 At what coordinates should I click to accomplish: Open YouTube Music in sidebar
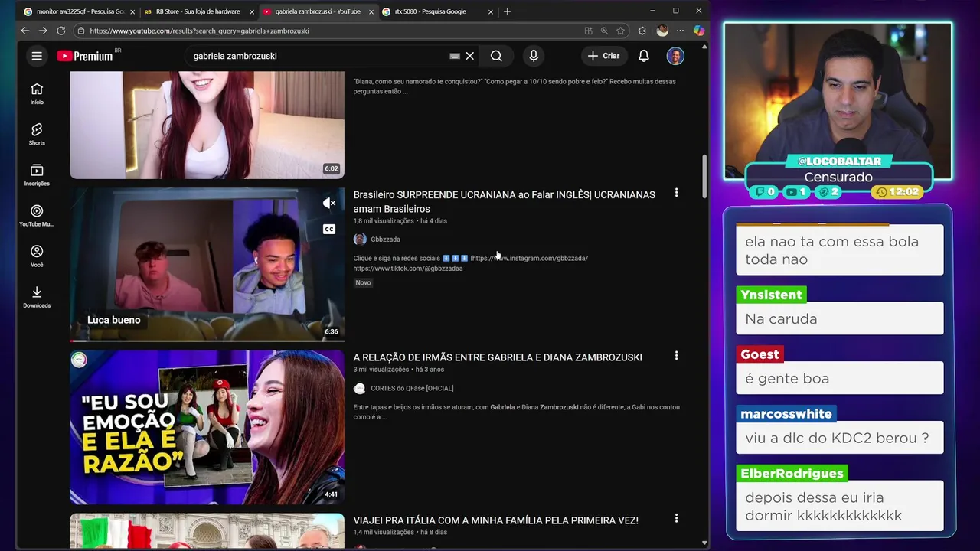point(37,215)
